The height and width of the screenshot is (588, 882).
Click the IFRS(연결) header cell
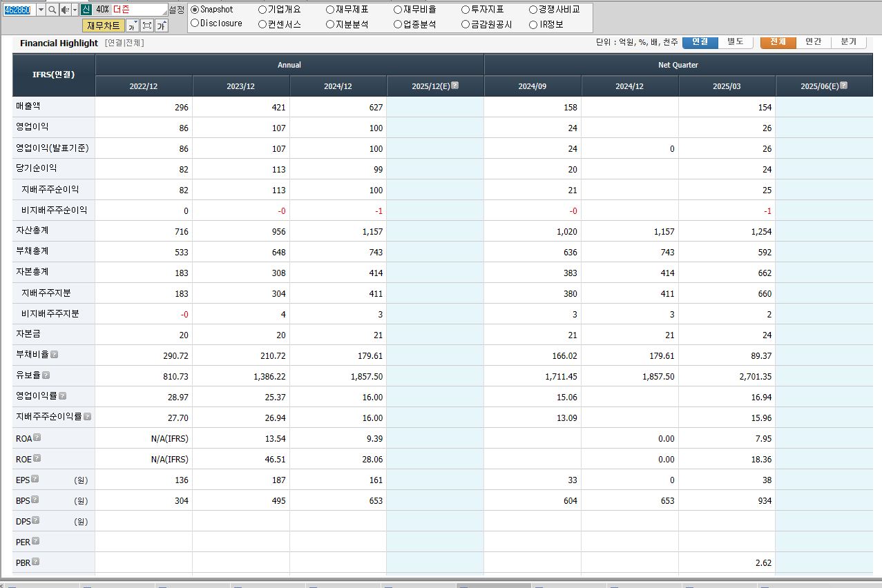(53, 75)
